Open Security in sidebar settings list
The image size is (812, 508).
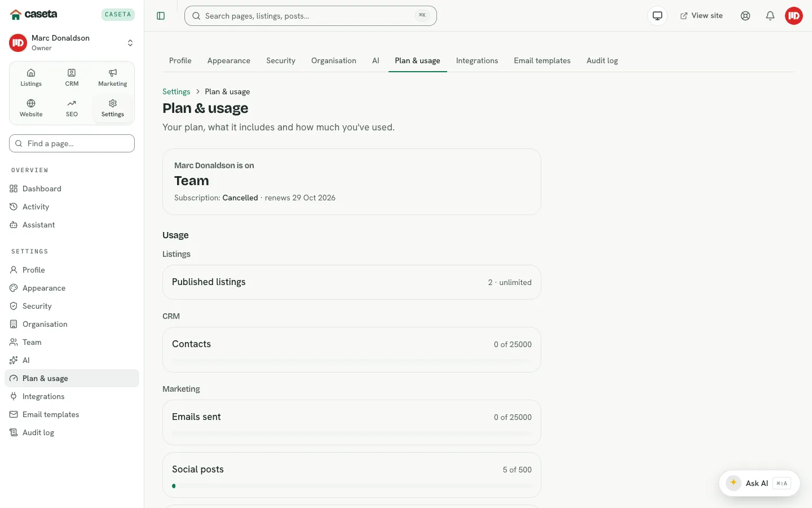pos(72,306)
